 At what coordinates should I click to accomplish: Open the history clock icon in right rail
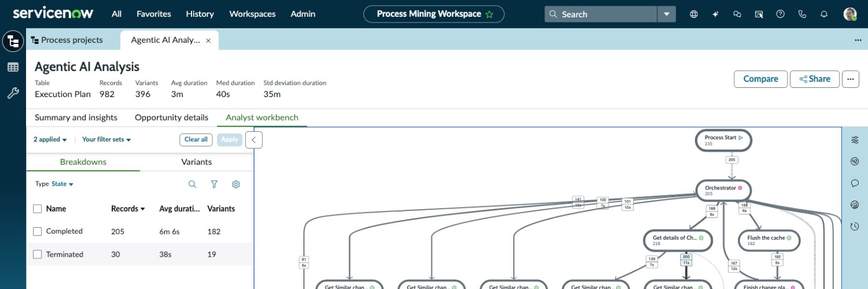(x=855, y=226)
